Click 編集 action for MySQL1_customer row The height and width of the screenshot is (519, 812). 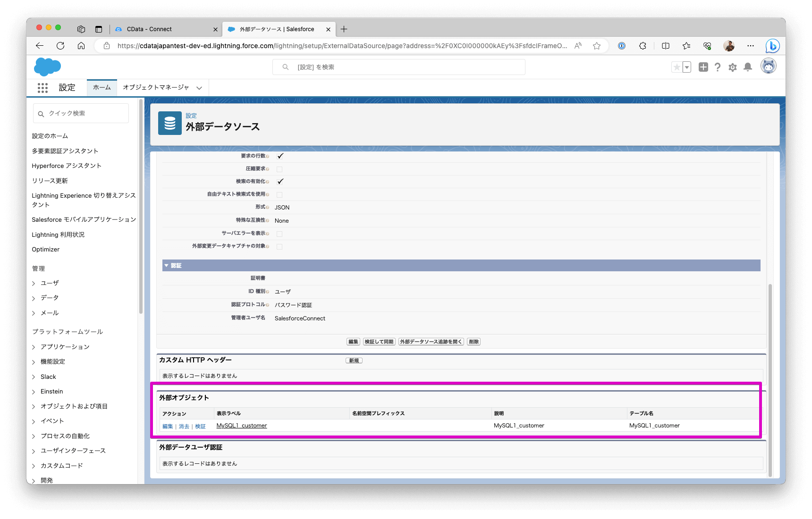click(168, 427)
